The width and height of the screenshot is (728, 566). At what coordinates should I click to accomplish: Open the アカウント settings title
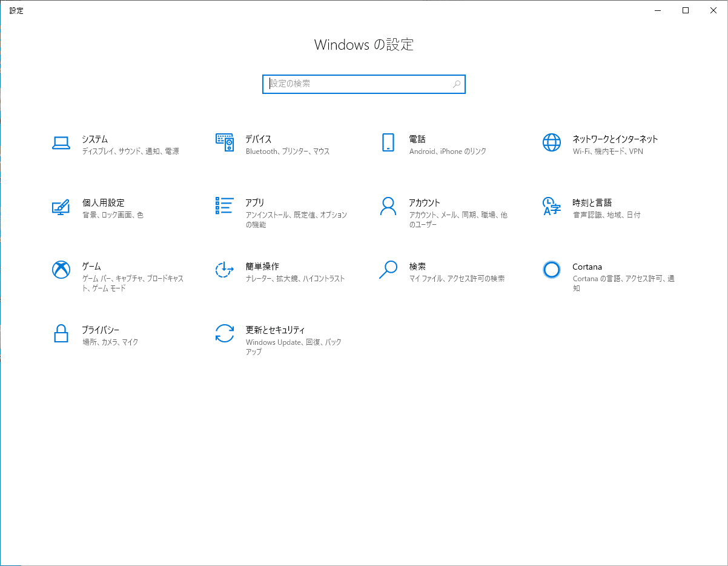tap(425, 203)
